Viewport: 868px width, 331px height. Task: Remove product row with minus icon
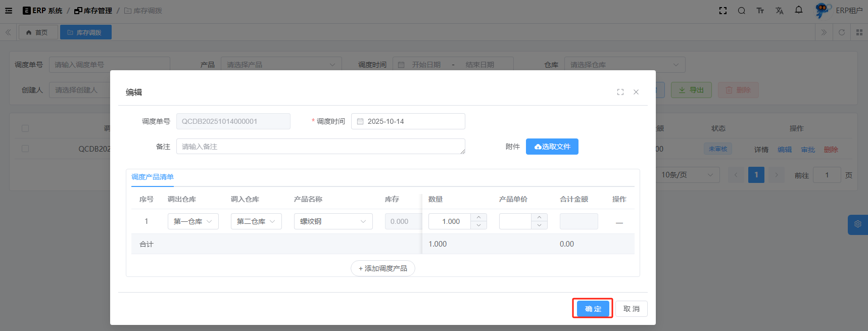coord(619,222)
